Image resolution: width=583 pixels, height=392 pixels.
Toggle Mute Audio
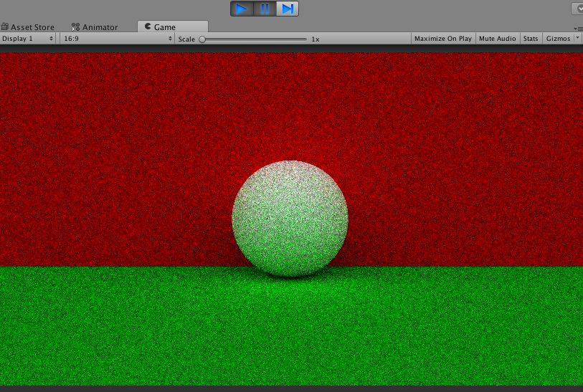tap(497, 38)
